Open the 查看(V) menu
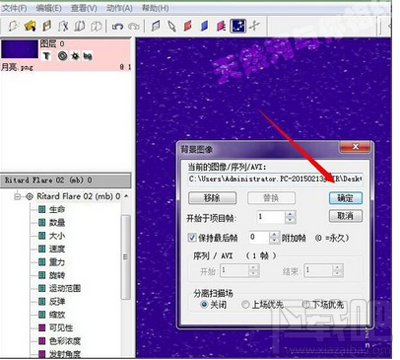The image size is (400, 360). click(x=84, y=8)
